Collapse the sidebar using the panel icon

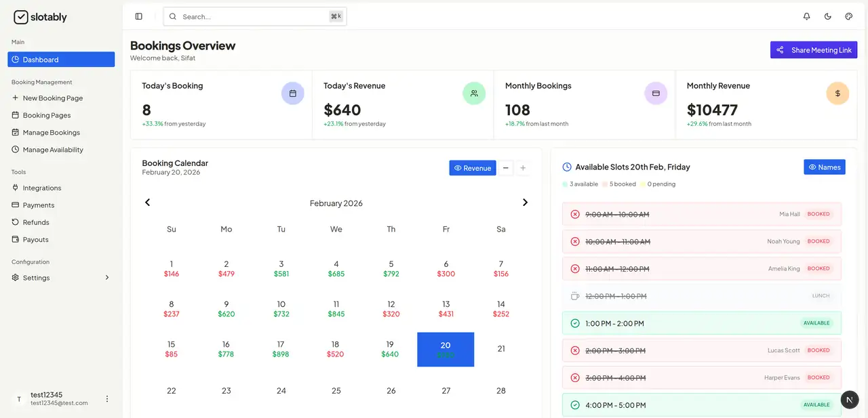click(138, 16)
